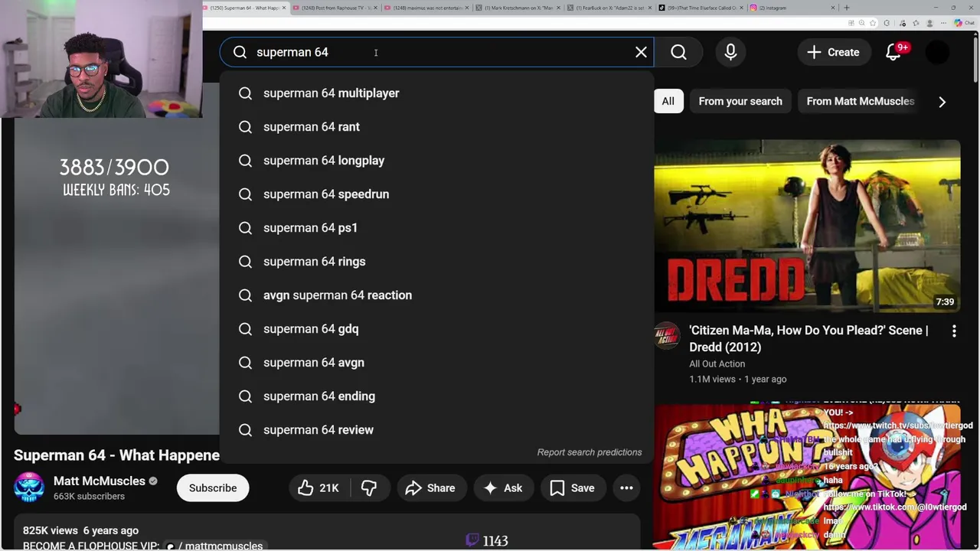Like the video with thumbs up 21K
Screen dimensions: 980x551
[319, 488]
